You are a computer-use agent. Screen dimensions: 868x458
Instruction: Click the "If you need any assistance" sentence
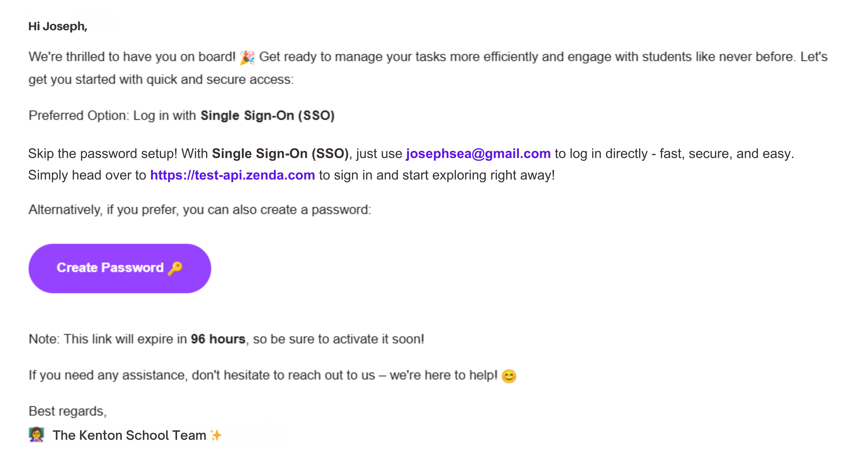pos(263,375)
